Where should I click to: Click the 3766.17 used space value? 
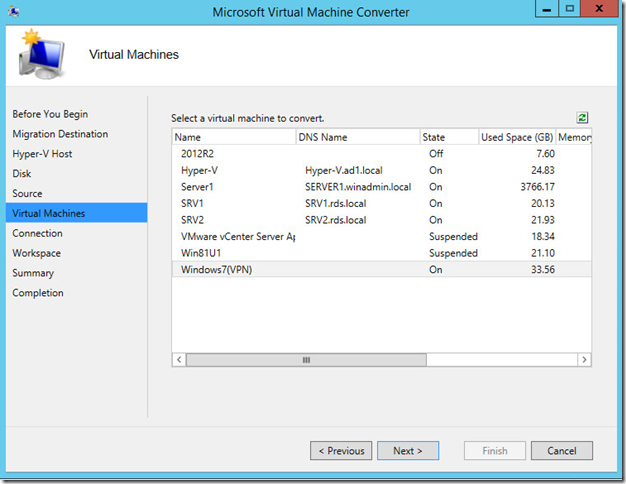click(537, 187)
